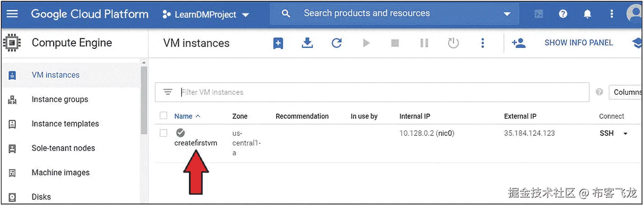Toggle the select-all instances checkbox
The image size is (644, 206).
point(164,116)
